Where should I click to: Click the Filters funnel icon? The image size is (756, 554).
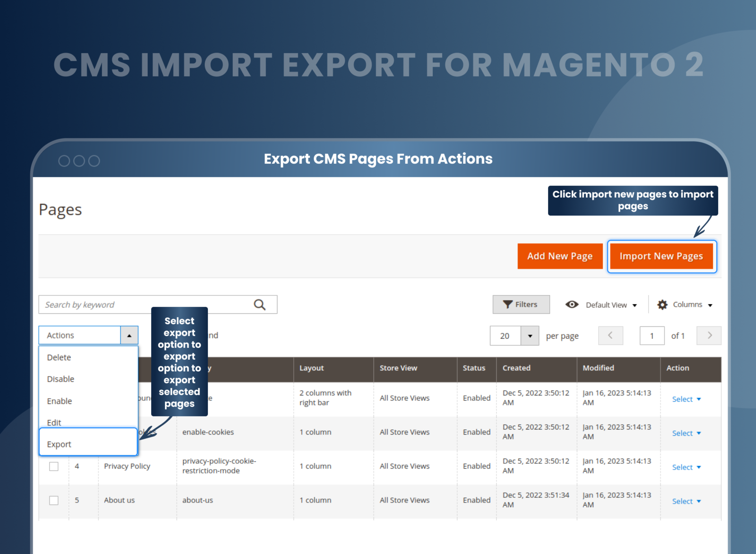click(x=508, y=304)
